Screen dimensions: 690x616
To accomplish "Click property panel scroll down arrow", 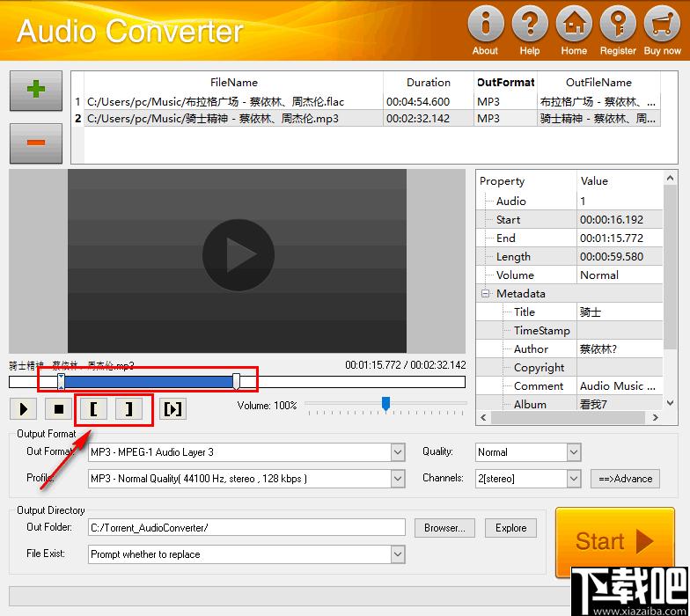I will click(x=670, y=403).
